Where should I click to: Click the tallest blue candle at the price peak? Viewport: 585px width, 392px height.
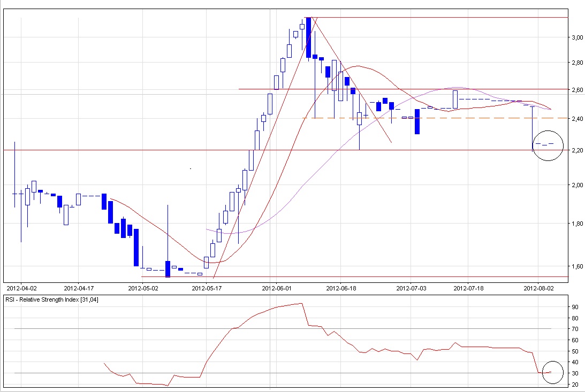tap(308, 37)
